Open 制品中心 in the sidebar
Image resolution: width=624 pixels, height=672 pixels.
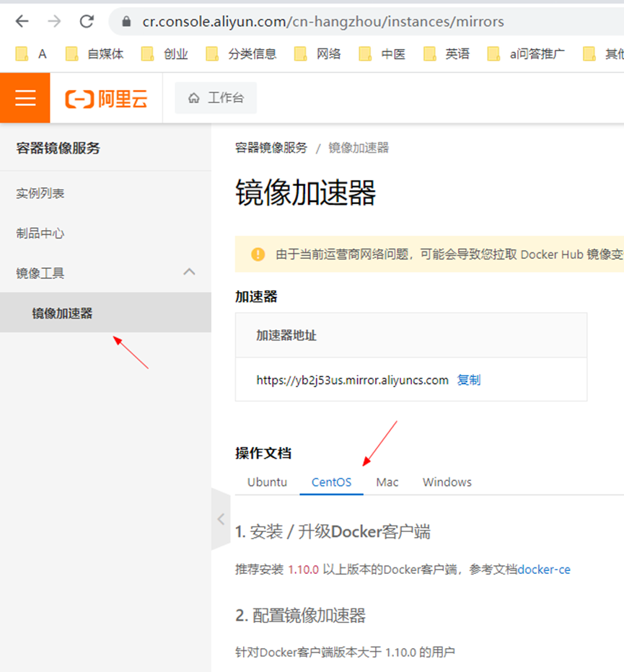40,233
